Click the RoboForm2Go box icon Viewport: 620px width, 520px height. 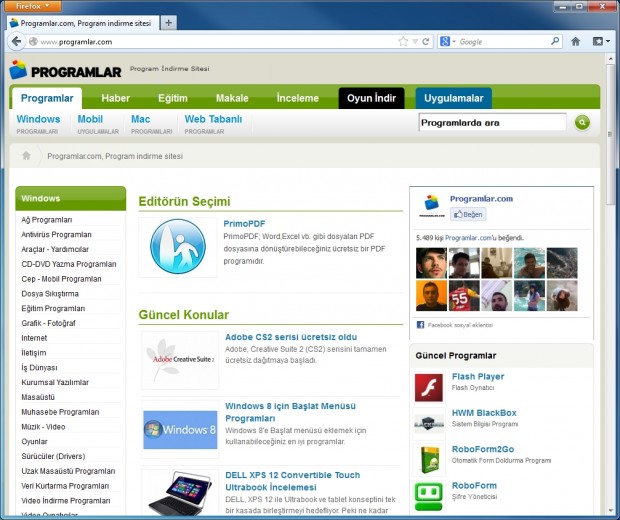[x=430, y=459]
